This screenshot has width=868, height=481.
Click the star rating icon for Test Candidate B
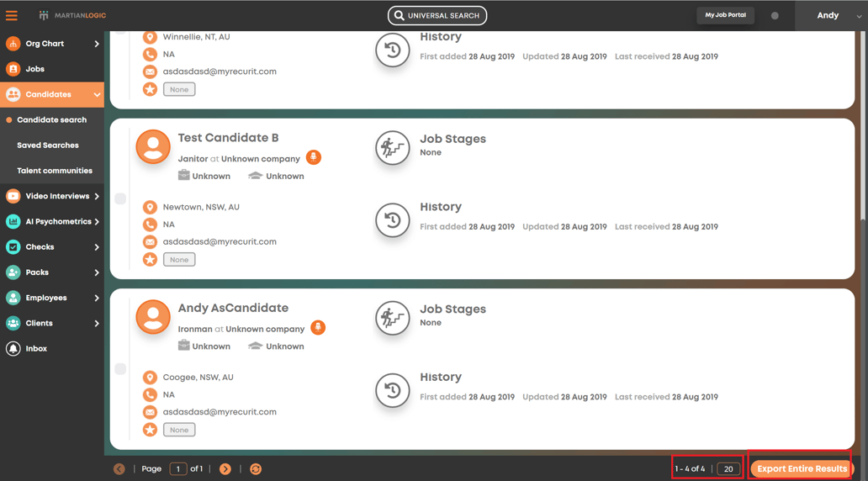pos(150,260)
